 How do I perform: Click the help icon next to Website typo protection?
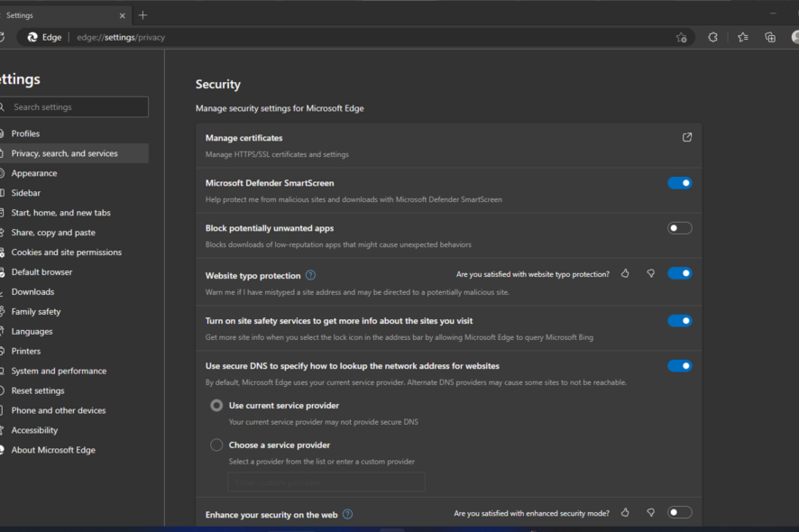(310, 275)
